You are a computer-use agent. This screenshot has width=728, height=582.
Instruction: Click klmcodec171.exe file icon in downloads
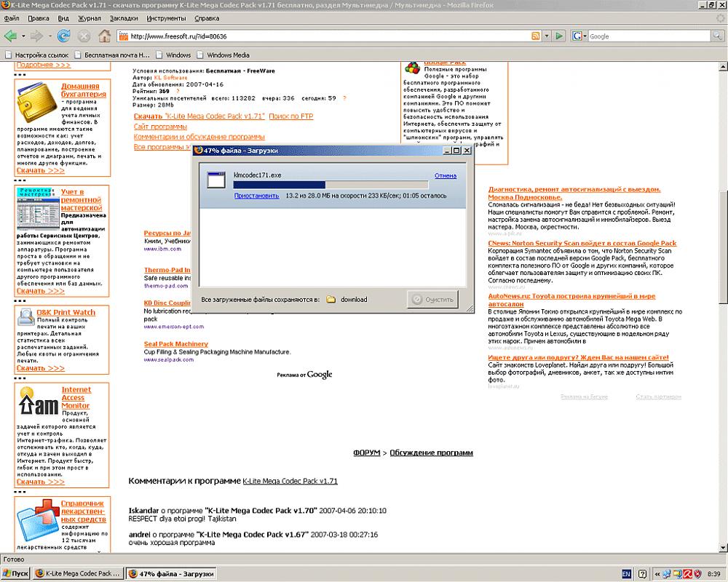tap(215, 182)
